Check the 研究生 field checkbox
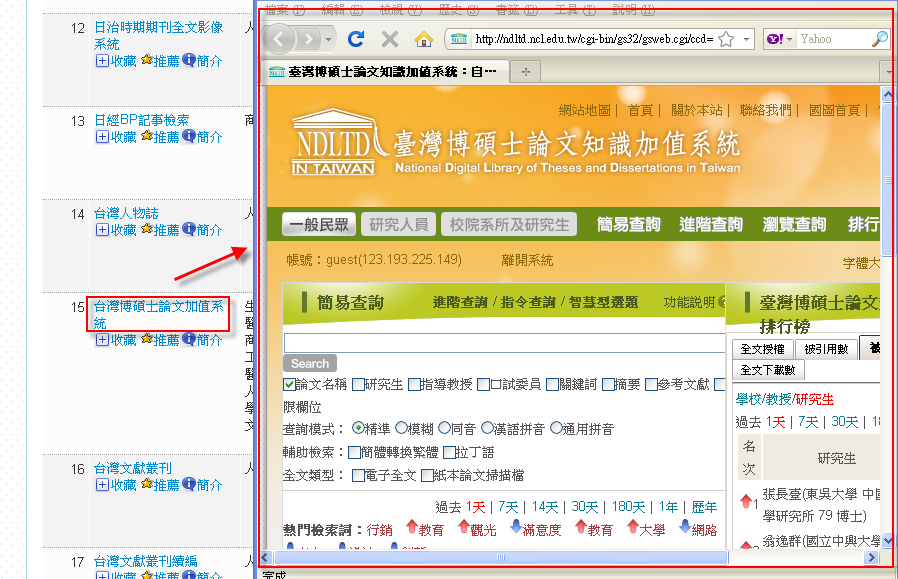 tap(359, 384)
